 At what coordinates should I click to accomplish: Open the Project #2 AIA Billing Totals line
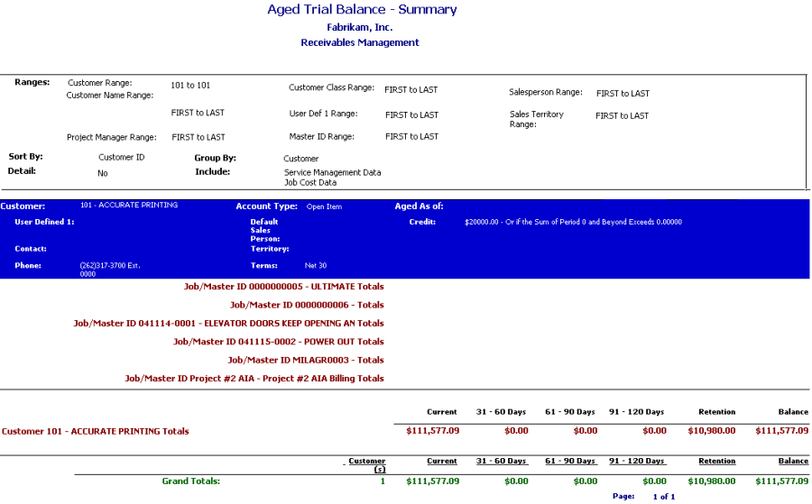pyautogui.click(x=254, y=379)
